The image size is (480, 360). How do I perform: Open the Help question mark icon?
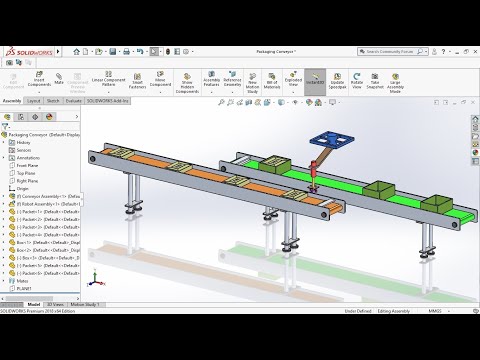tap(443, 52)
